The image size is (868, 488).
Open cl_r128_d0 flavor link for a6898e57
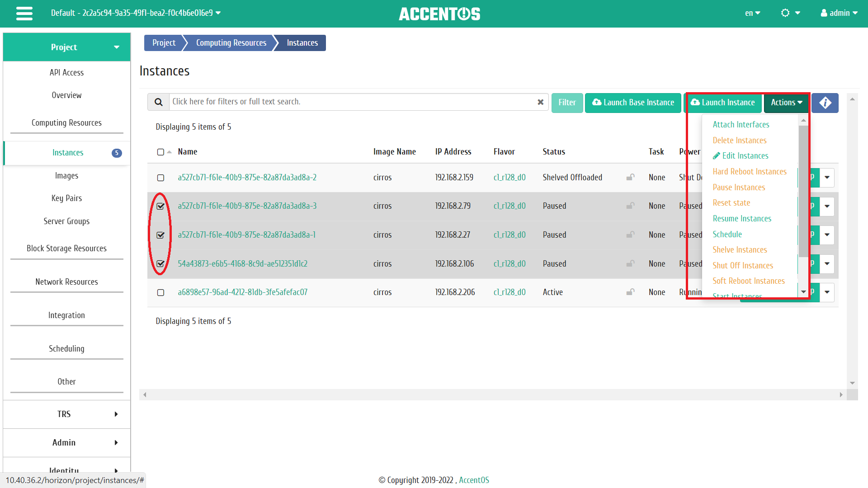509,292
